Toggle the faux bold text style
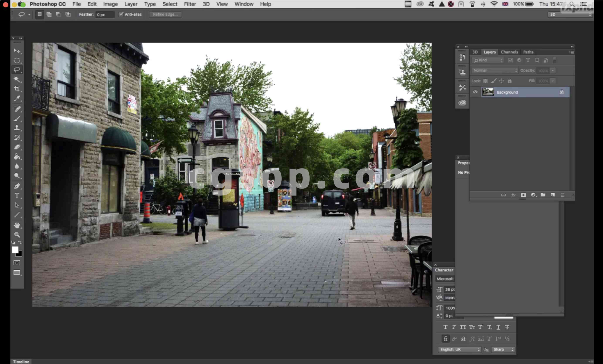The height and width of the screenshot is (364, 603). [x=445, y=327]
